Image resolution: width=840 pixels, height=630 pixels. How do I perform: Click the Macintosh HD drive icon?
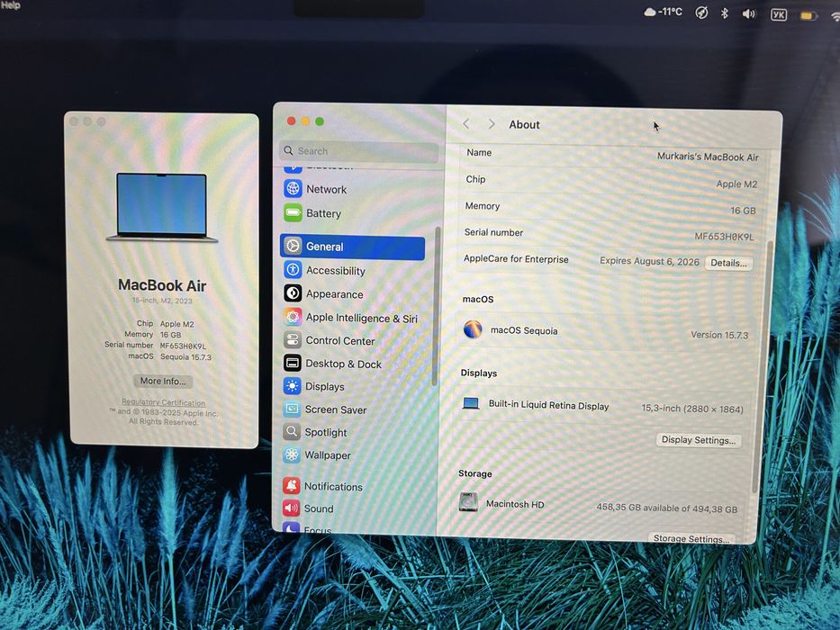point(468,502)
